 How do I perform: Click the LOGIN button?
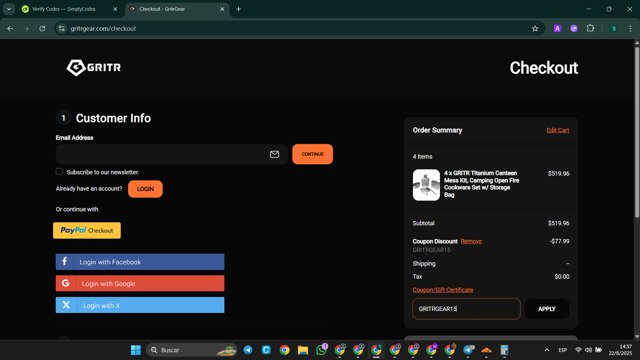click(145, 189)
